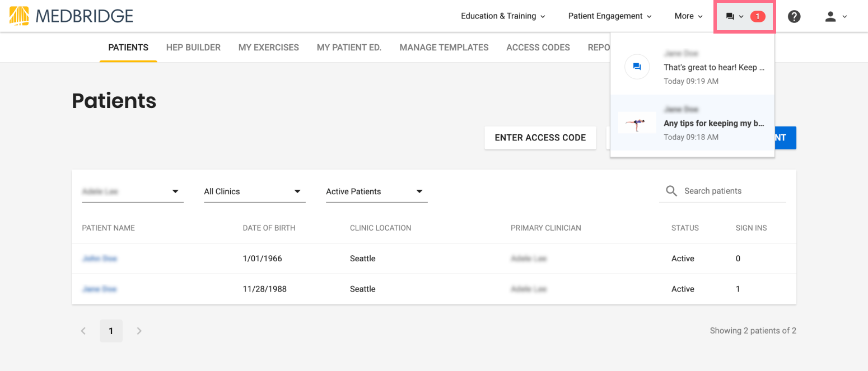Image resolution: width=868 pixels, height=371 pixels.
Task: Expand Patient Engagement menu
Action: (610, 16)
